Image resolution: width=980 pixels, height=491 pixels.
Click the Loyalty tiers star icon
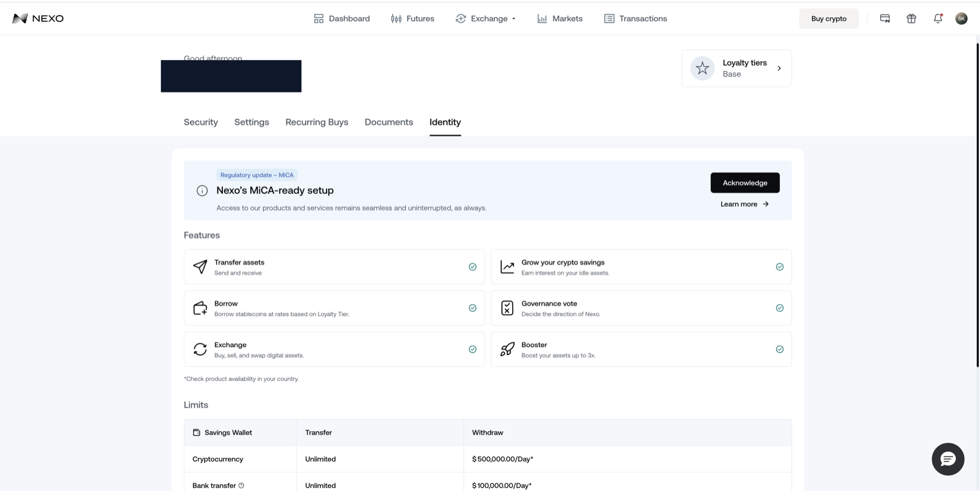(x=703, y=68)
